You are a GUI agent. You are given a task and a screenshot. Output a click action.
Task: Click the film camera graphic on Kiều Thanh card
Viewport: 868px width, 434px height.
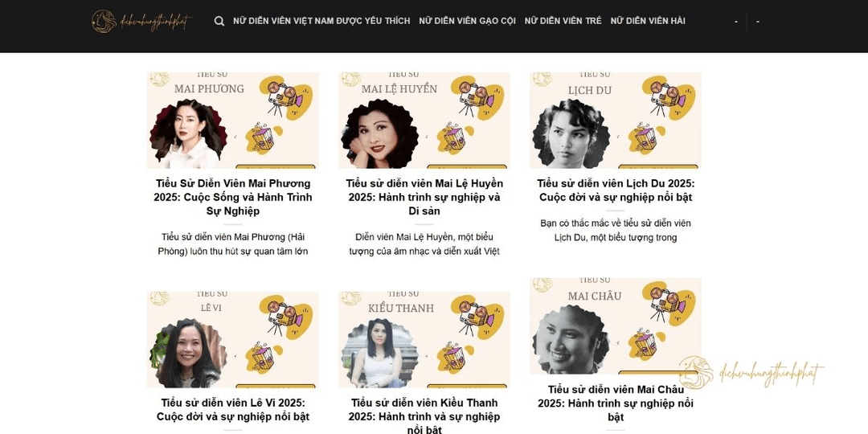pos(477,317)
